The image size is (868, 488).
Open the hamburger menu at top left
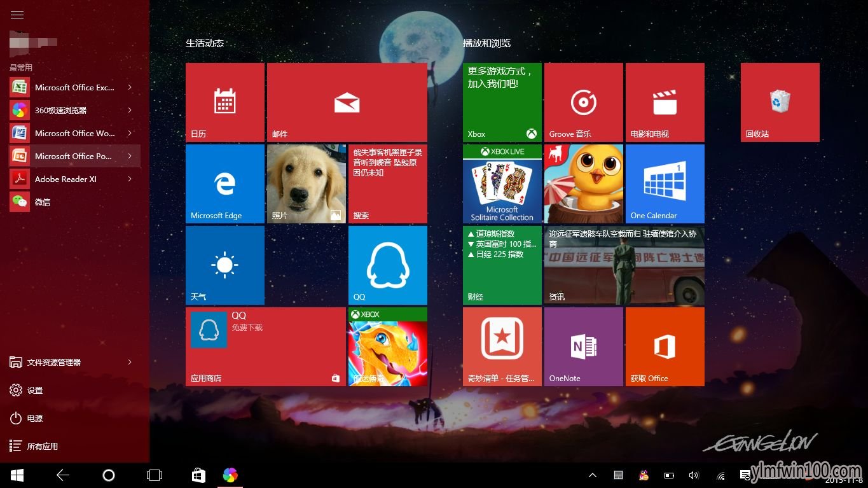[x=17, y=15]
